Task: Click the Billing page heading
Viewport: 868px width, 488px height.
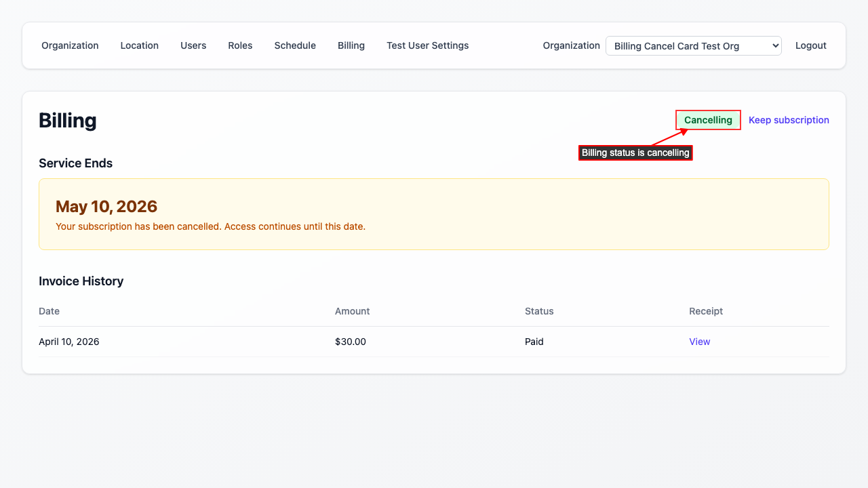Action: tap(68, 120)
